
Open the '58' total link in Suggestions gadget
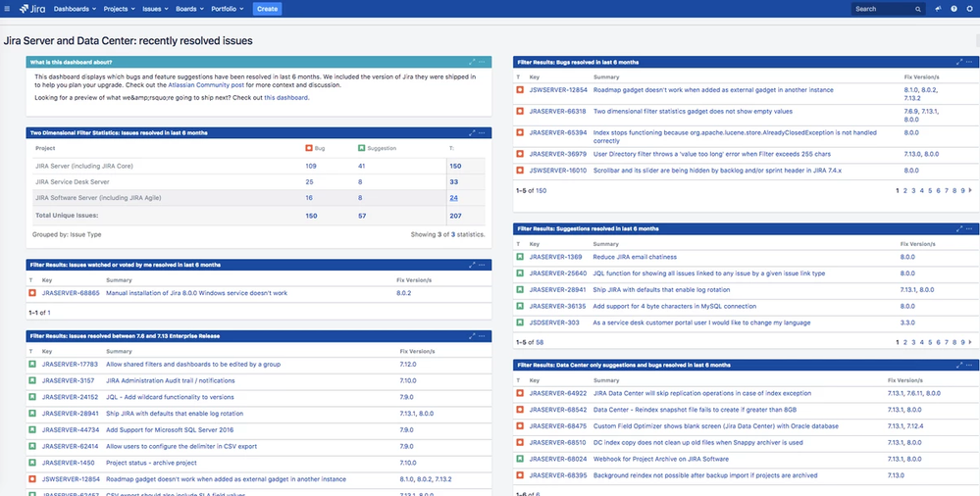pos(540,342)
